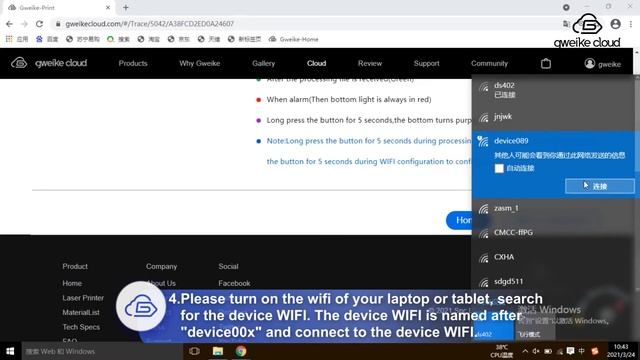Click the browser address bar URL
640x360 pixels.
(149, 24)
